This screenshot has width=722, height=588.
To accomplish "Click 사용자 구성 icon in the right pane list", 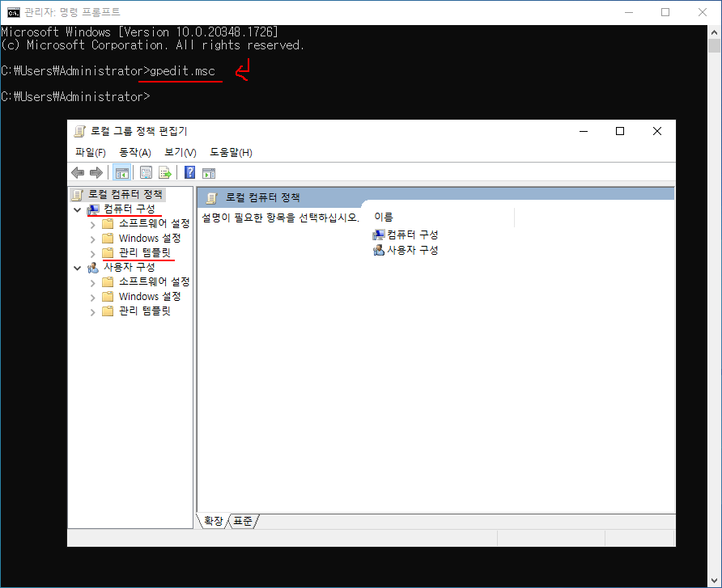I will tap(379, 250).
